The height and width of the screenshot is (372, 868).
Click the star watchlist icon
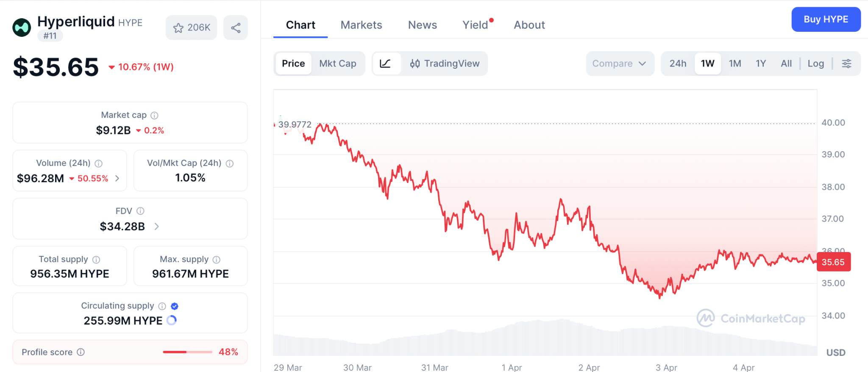click(178, 28)
